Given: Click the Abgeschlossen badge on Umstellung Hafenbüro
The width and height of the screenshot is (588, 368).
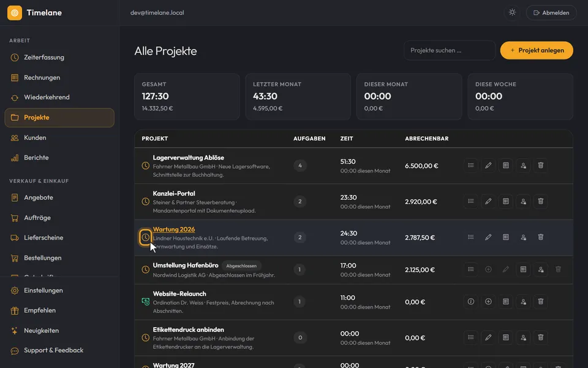Looking at the screenshot, I should [241, 266].
